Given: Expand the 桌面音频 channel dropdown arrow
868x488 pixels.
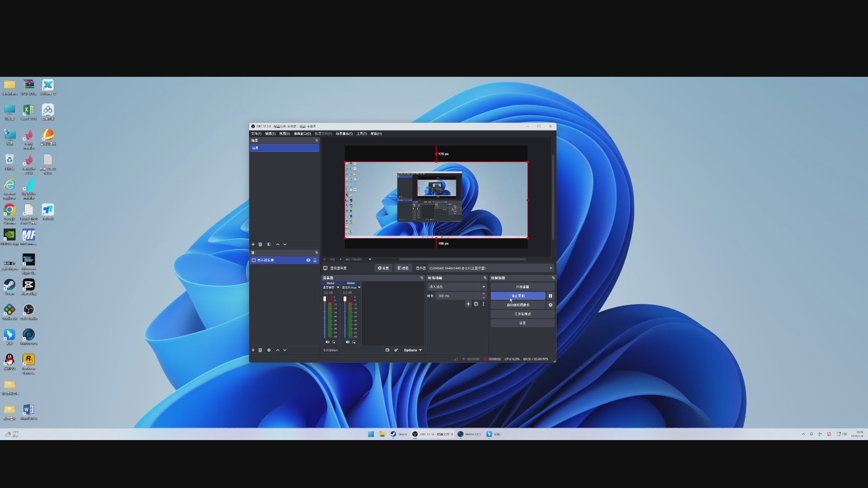Looking at the screenshot, I should pos(338,287).
